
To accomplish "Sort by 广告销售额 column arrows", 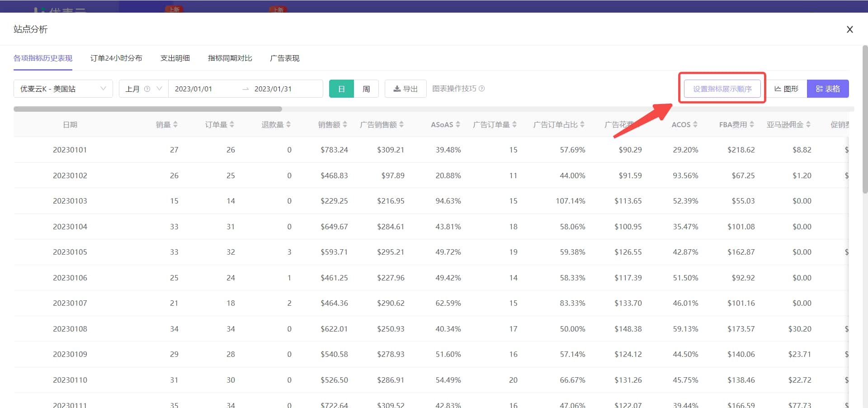I will tap(401, 124).
